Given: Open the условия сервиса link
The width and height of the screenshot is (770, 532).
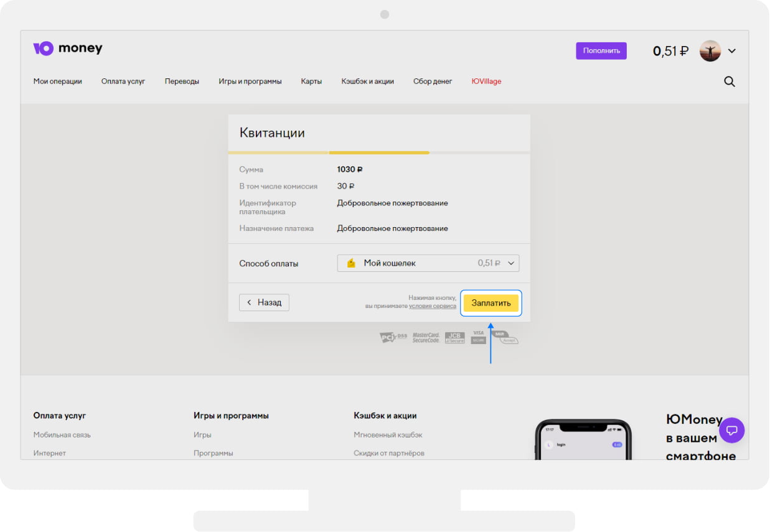Looking at the screenshot, I should click(432, 306).
